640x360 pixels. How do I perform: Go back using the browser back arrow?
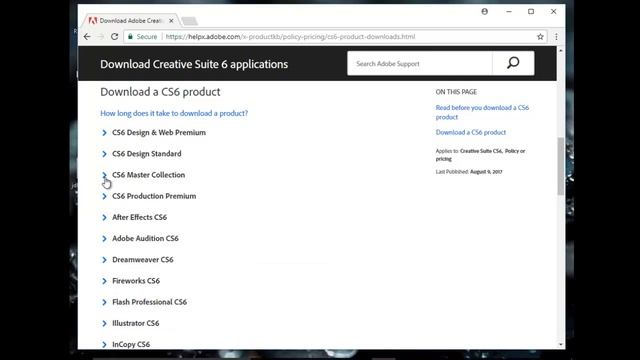[87, 37]
